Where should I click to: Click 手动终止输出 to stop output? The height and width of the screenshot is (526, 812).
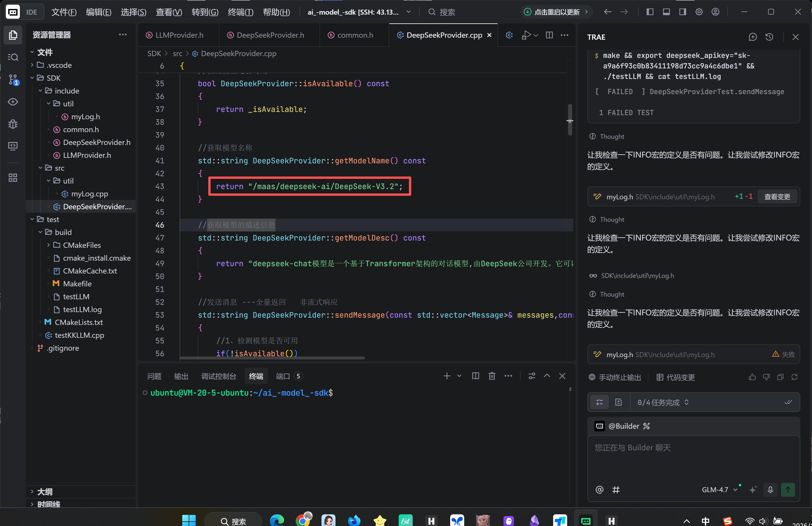[x=615, y=377]
